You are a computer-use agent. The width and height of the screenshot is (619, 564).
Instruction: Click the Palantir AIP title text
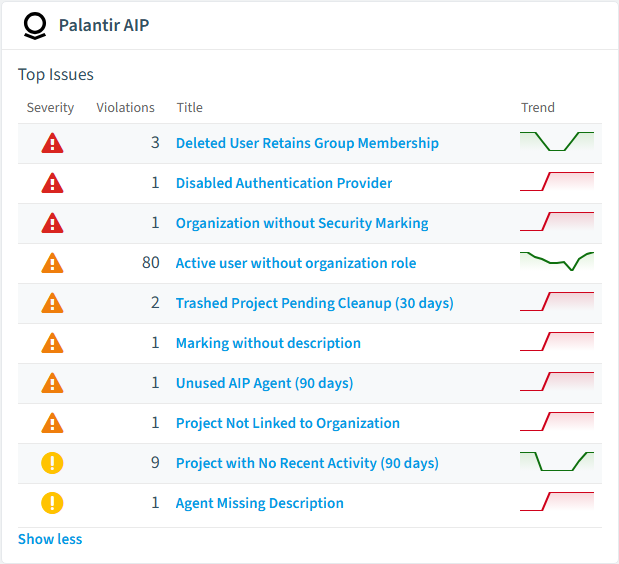tap(104, 25)
